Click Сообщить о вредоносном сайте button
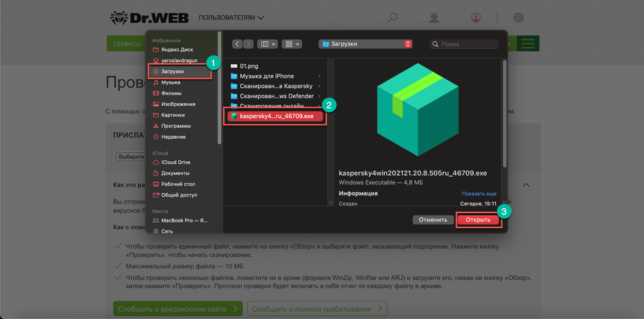The image size is (644, 319). point(178,309)
